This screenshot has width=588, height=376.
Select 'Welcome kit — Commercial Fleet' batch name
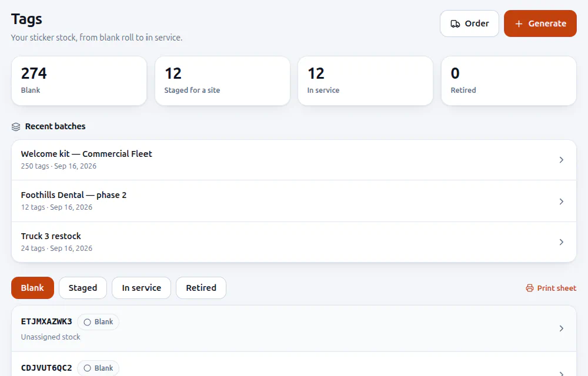pyautogui.click(x=86, y=154)
